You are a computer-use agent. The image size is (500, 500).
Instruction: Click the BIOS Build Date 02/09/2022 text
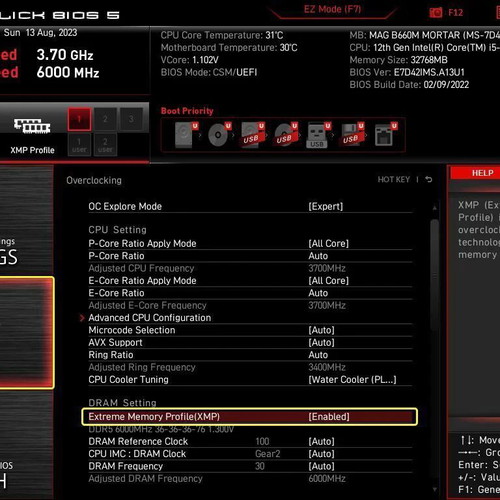[409, 85]
